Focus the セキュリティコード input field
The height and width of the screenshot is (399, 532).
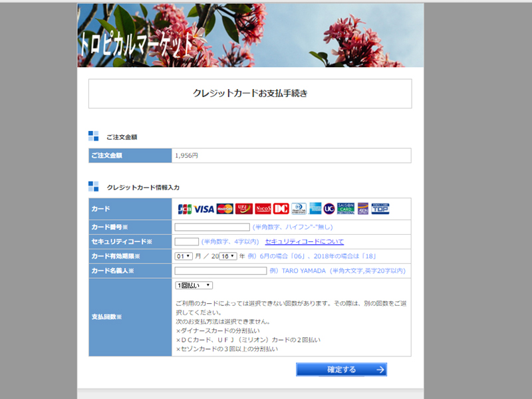click(x=187, y=241)
